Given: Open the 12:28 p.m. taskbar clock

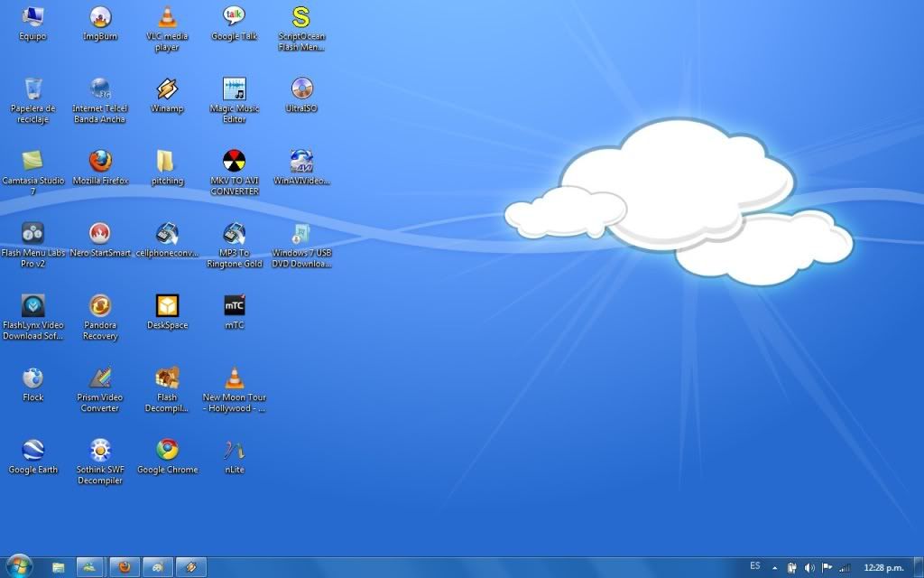Looking at the screenshot, I should tap(883, 568).
